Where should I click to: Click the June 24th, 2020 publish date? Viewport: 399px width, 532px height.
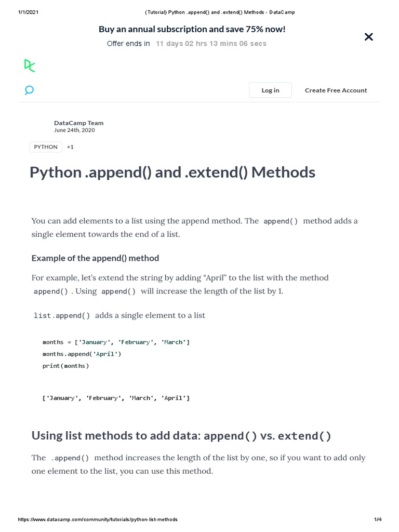[x=74, y=130]
